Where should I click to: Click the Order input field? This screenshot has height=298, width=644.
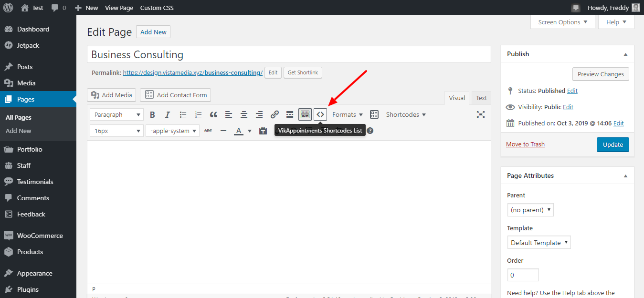[x=523, y=275]
